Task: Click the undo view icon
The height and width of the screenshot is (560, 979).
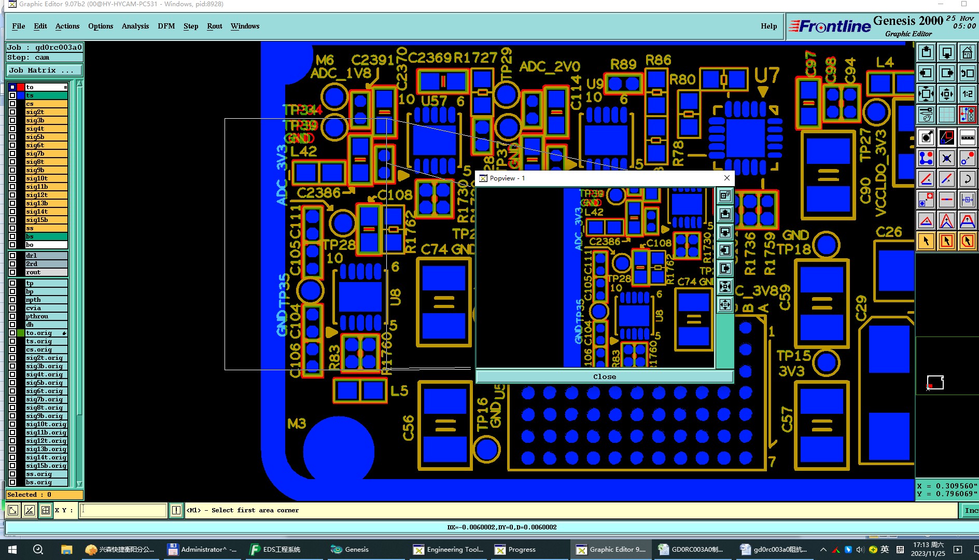Action: (967, 73)
